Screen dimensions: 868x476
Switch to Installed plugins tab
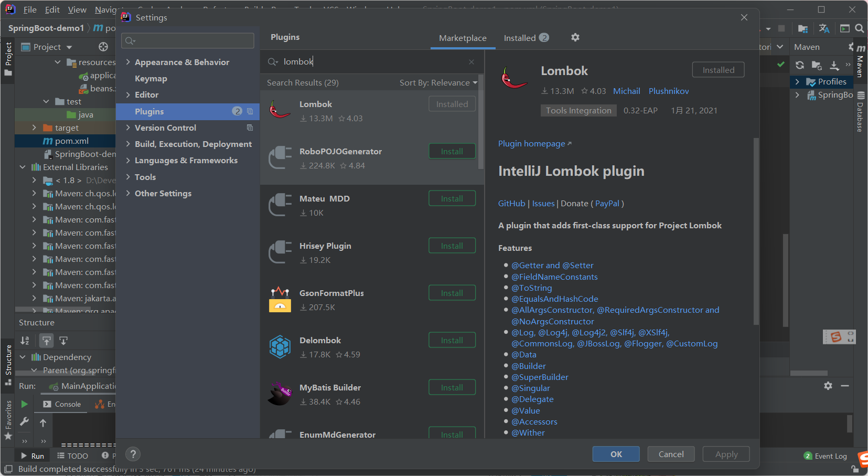point(526,38)
